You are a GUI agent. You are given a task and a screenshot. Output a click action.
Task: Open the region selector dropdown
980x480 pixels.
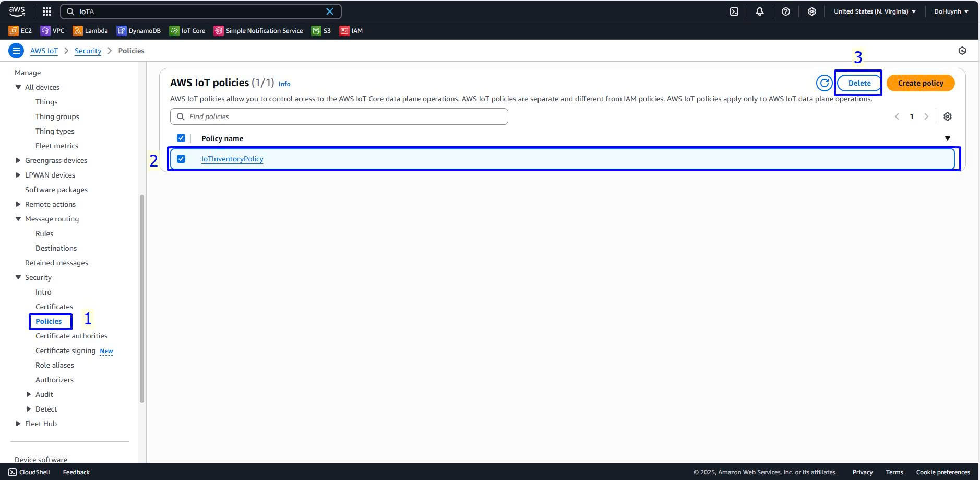tap(875, 11)
